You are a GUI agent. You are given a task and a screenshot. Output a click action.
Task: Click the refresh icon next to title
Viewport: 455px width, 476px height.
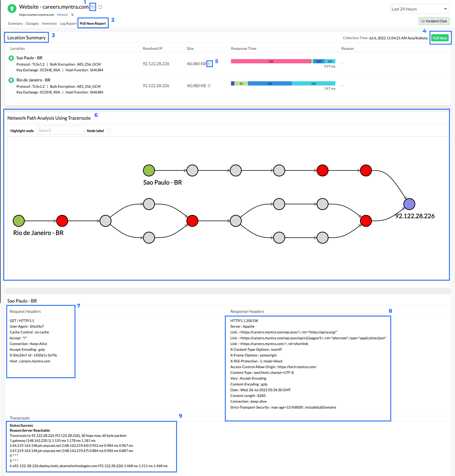[100, 7]
